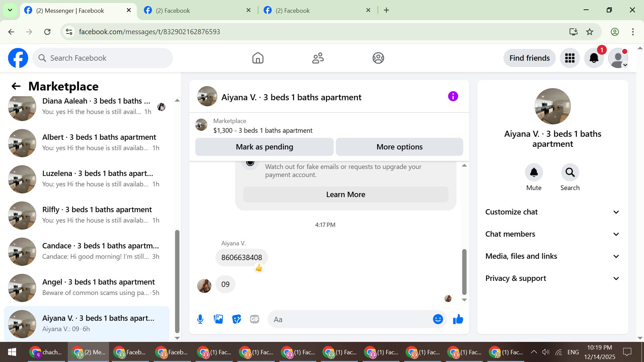Open the GIF picker icon

click(x=255, y=319)
